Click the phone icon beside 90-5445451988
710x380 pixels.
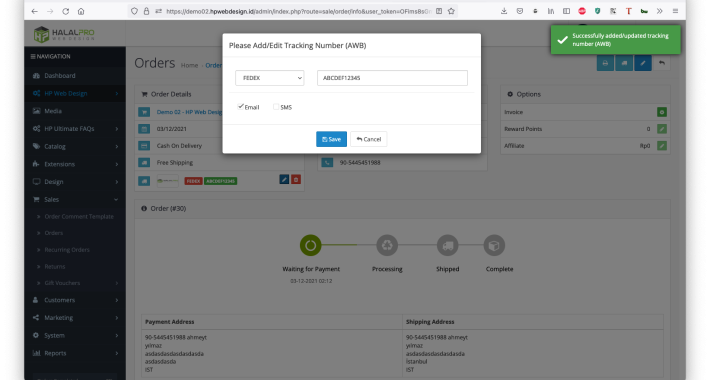click(327, 163)
